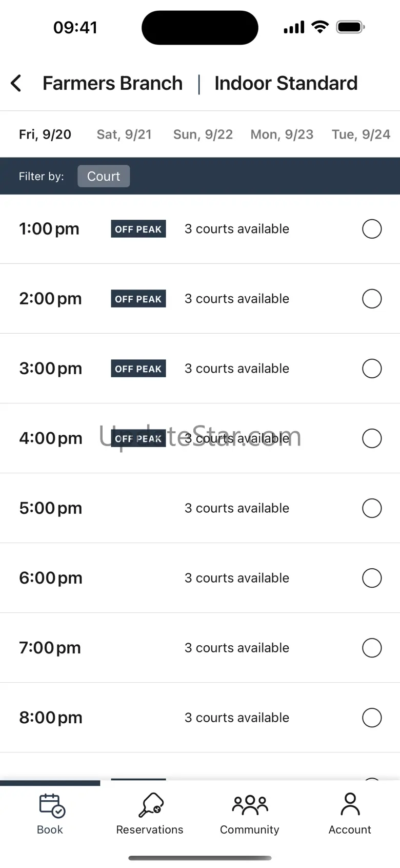
Task: Pick the 8:00 pm radio button
Action: (x=372, y=718)
